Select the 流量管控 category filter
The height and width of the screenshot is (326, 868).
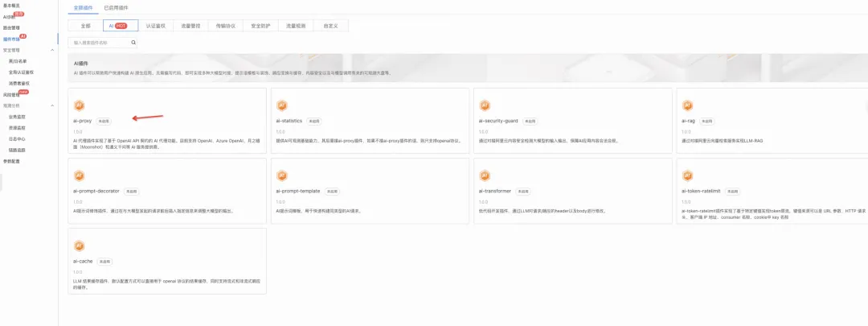190,26
